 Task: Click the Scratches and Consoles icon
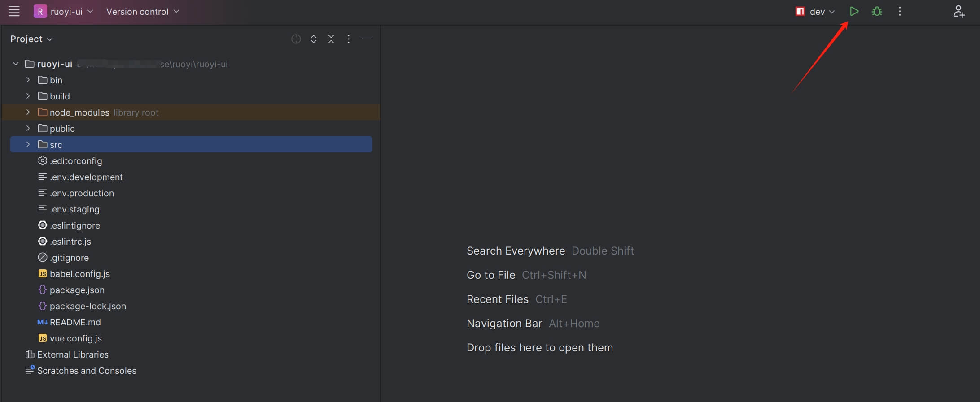30,370
